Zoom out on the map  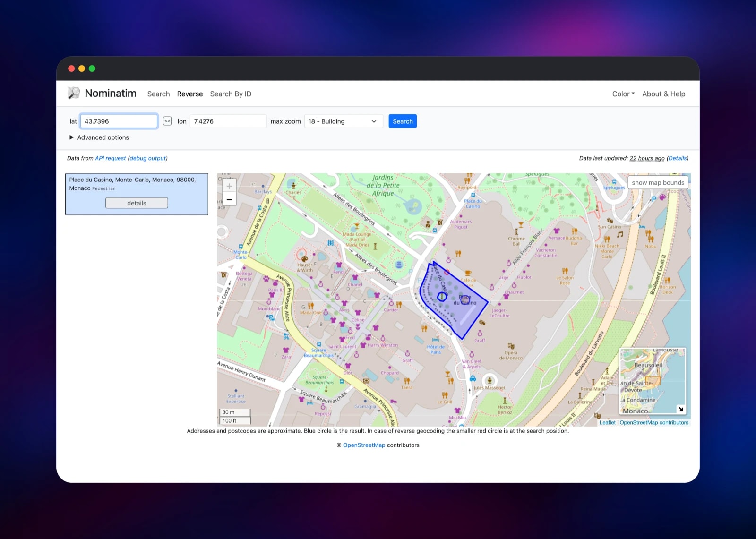point(229,199)
